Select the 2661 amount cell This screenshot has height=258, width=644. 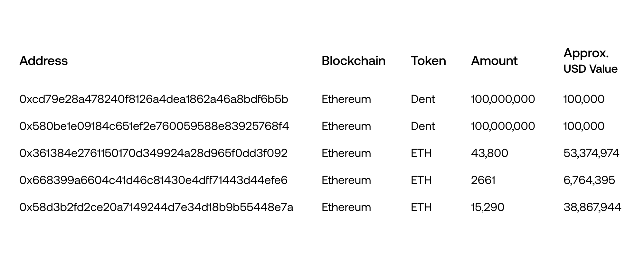click(483, 180)
